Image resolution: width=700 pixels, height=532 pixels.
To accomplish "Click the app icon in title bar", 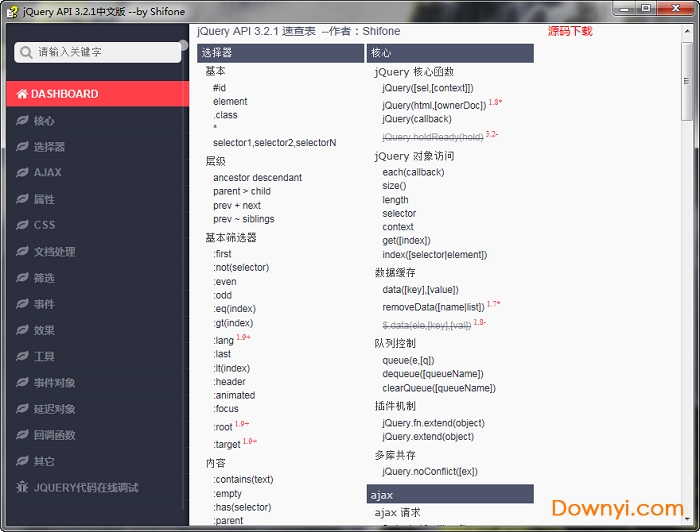I will click(x=12, y=12).
